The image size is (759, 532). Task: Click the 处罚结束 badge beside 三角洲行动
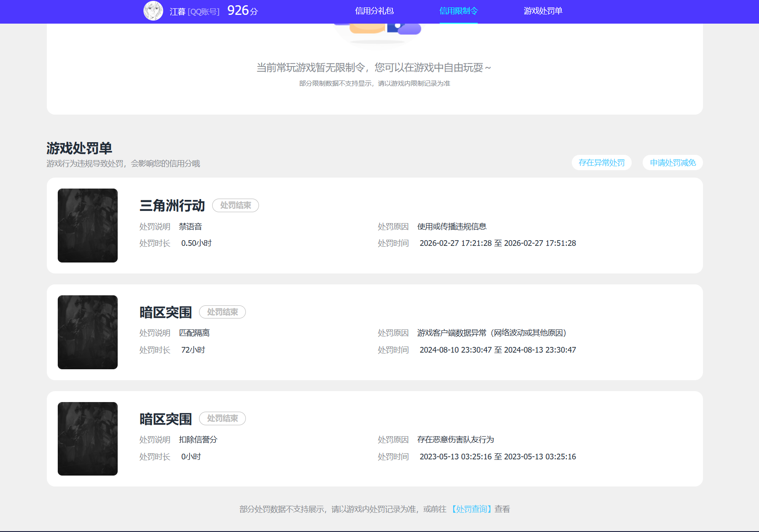235,206
